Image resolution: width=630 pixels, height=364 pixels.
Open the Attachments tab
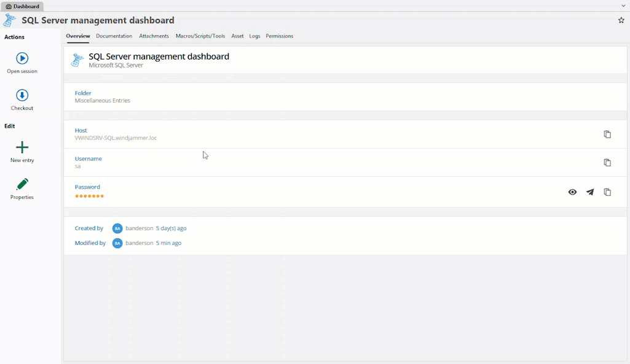coord(154,36)
